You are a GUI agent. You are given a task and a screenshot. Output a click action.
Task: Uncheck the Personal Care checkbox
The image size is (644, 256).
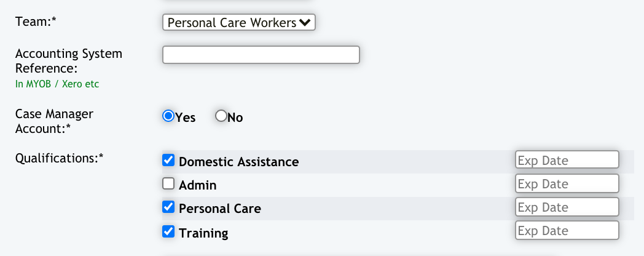pos(168,207)
